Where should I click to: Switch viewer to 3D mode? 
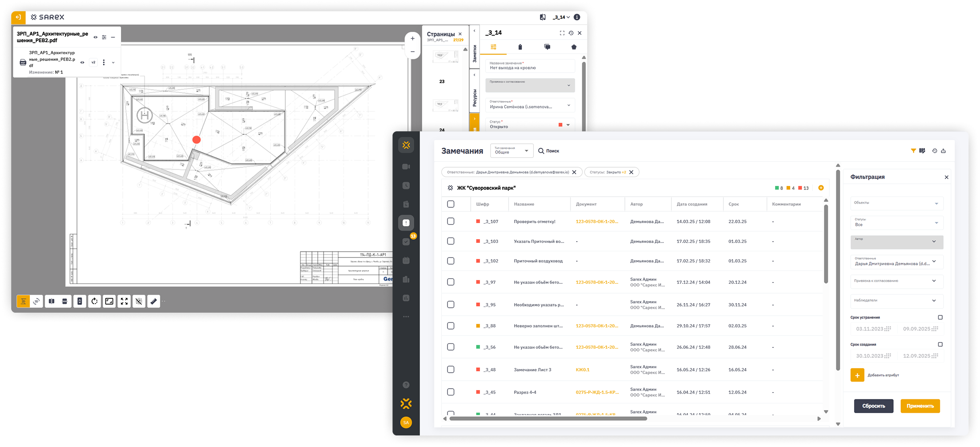click(37, 302)
